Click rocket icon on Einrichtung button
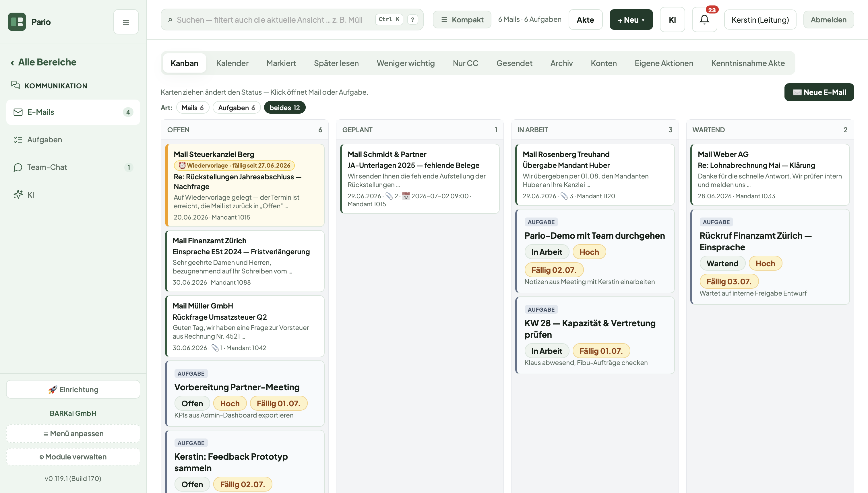This screenshot has height=493, width=868. 53,389
